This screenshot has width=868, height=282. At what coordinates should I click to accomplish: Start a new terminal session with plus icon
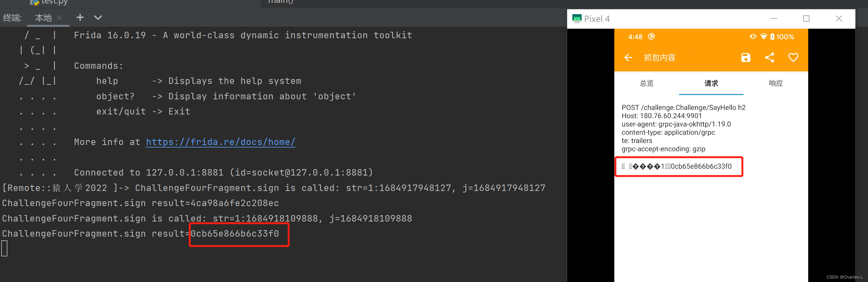click(80, 17)
